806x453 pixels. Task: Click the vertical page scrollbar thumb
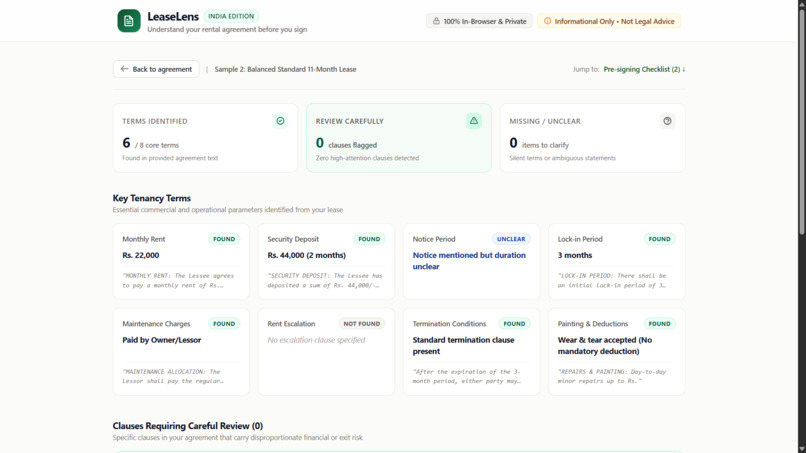coord(801,121)
